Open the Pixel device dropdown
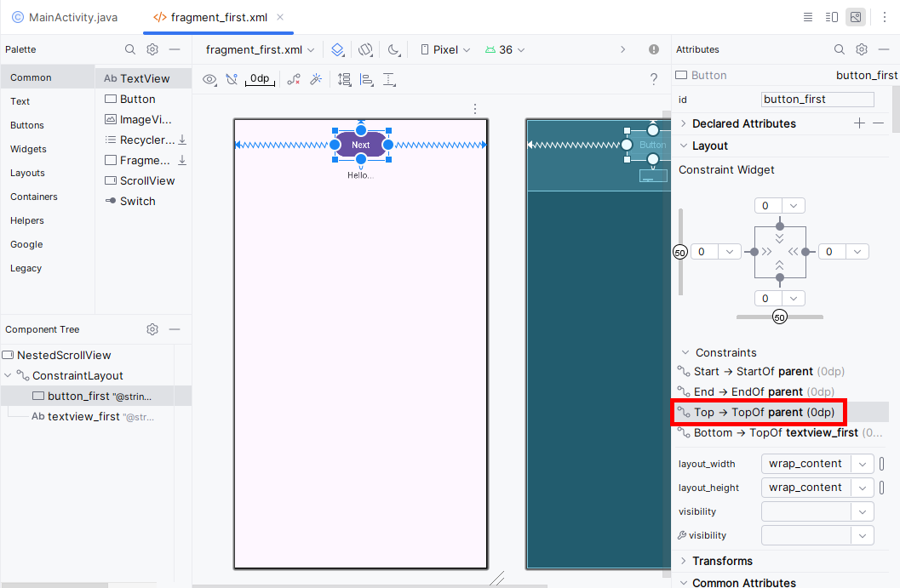 446,49
